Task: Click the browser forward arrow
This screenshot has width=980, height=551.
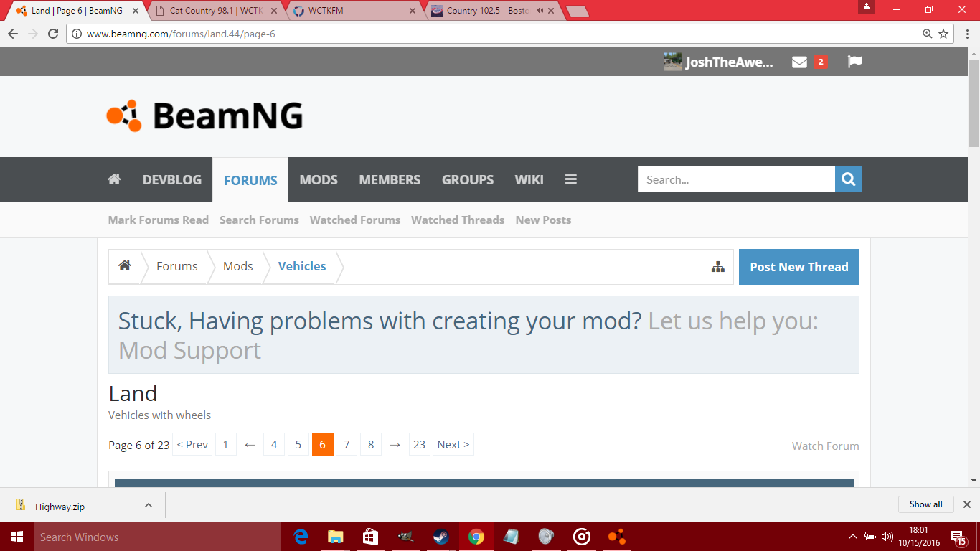Action: click(x=33, y=34)
